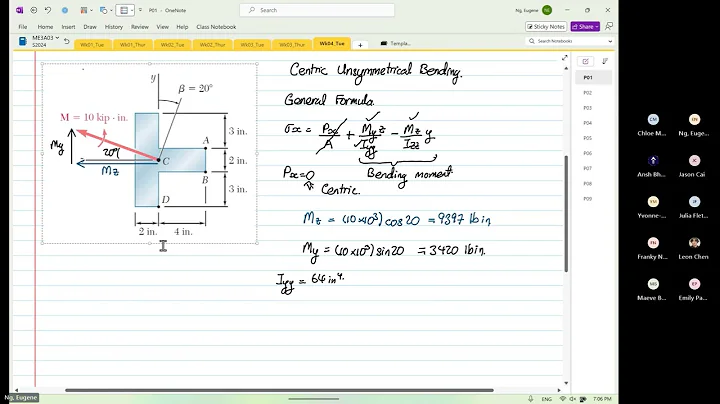Open Customize Quick Access Toolbar arrow
Screen dimensions: 720x404
click(x=141, y=10)
